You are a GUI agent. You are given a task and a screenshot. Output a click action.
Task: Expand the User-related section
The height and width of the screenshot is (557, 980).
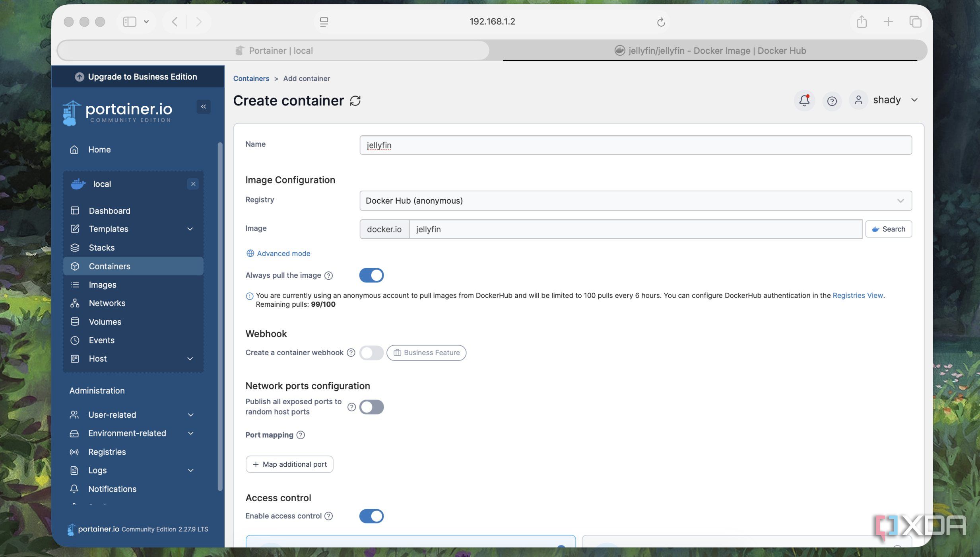(x=133, y=415)
